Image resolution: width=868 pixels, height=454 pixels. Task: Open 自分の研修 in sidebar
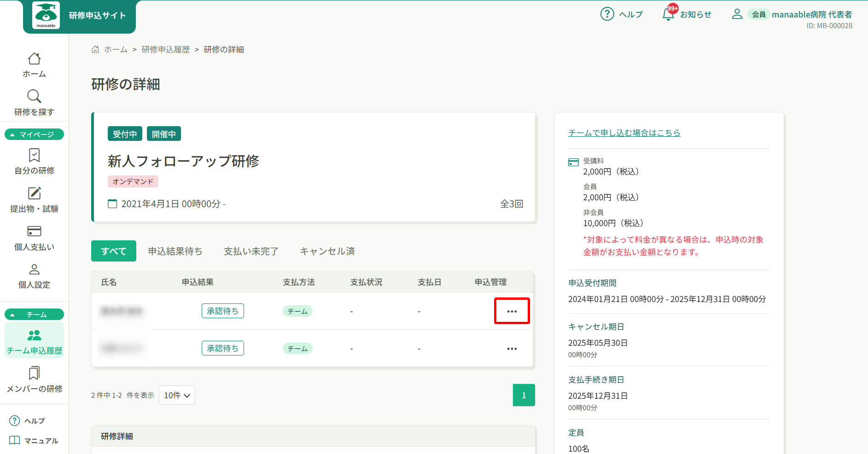click(x=34, y=161)
